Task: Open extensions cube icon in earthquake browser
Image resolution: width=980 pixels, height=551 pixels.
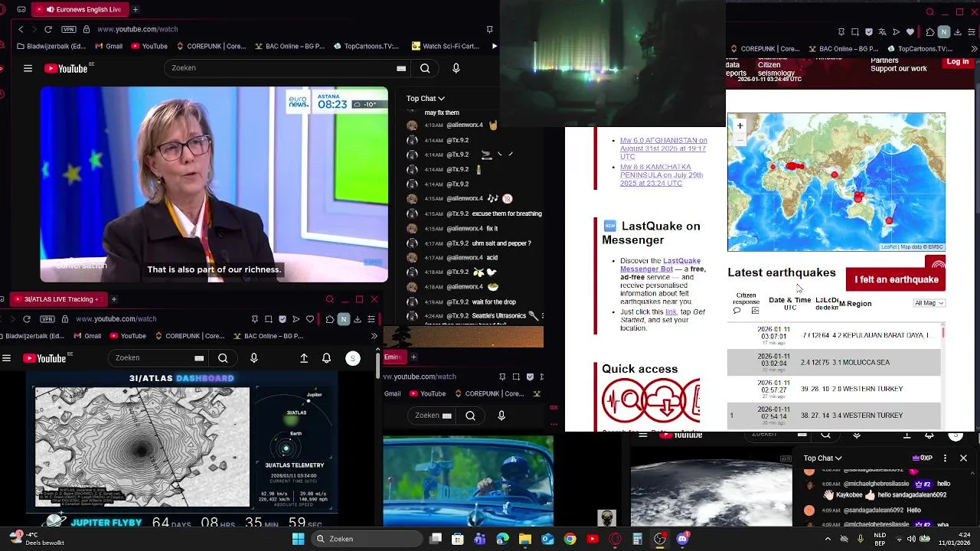Action: coord(929,32)
